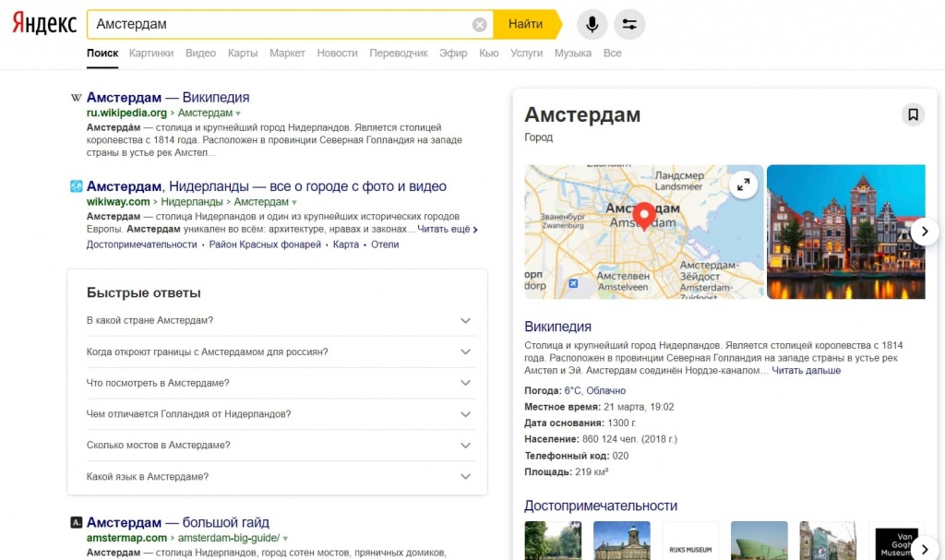Screen dimensions: 945x560
Task: Expand the map to fullscreen
Action: click(x=742, y=185)
